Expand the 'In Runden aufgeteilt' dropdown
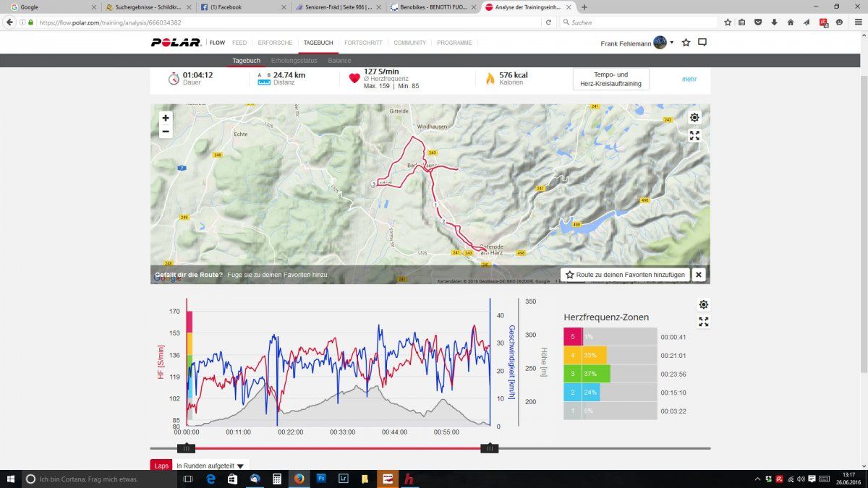Viewport: 868px width, 488px height. (x=210, y=466)
